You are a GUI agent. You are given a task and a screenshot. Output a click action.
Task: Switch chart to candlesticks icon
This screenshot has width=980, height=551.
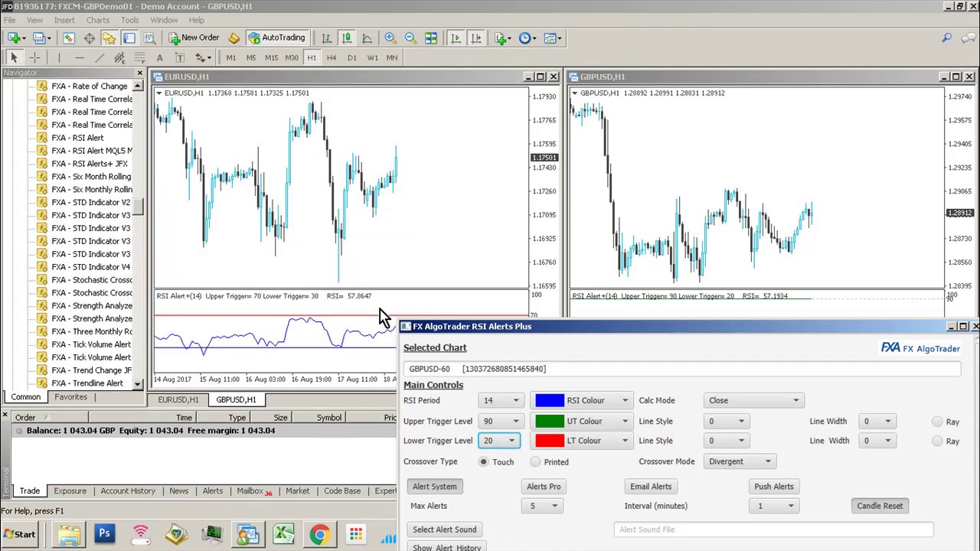click(346, 37)
